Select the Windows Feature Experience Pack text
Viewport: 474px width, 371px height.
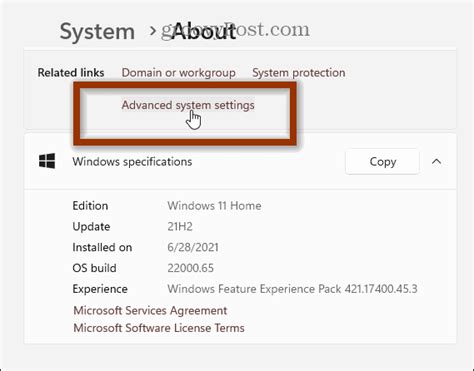(292, 289)
